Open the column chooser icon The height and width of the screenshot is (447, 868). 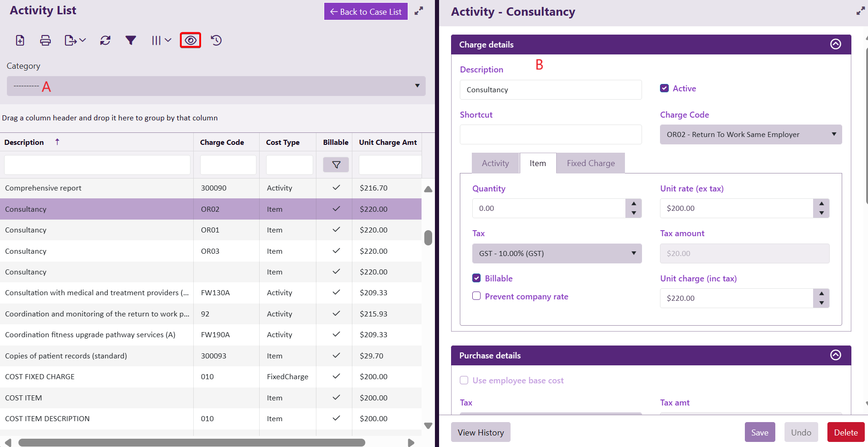click(x=161, y=41)
